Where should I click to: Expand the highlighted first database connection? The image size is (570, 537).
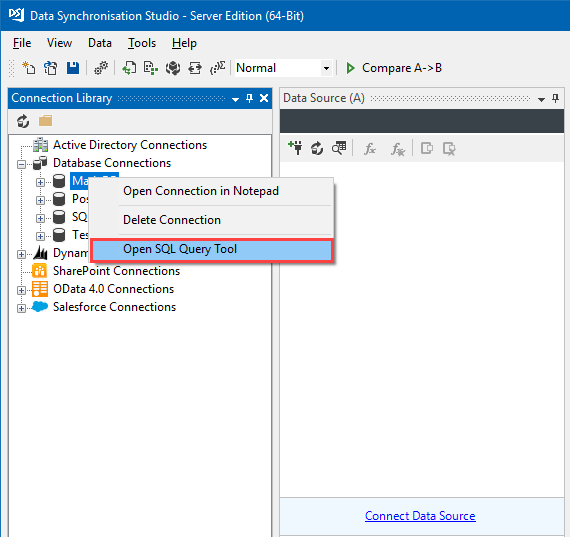40,182
